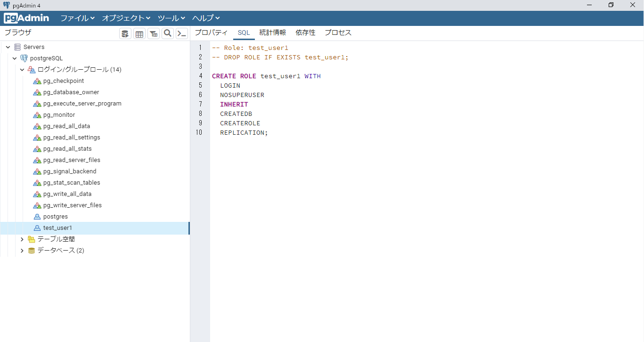Image resolution: width=644 pixels, height=342 pixels.
Task: Click the pgAdmin logo in header
Action: (x=26, y=18)
